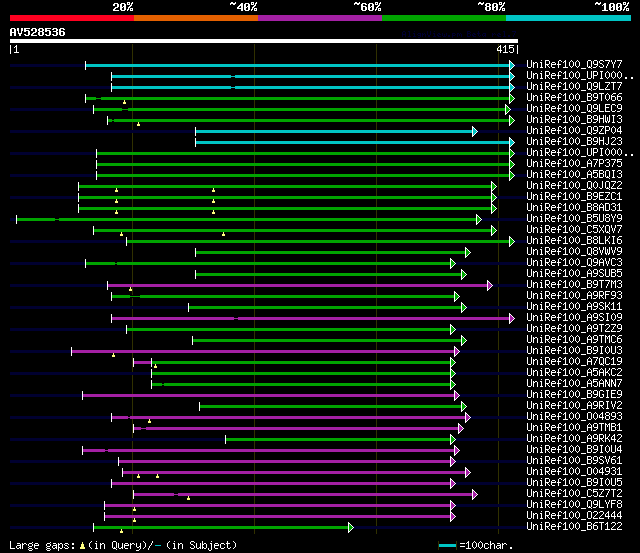The height and width of the screenshot is (553, 640).
Task: Select the UniRef100_B9I0U4 label
Action: [x=574, y=450]
